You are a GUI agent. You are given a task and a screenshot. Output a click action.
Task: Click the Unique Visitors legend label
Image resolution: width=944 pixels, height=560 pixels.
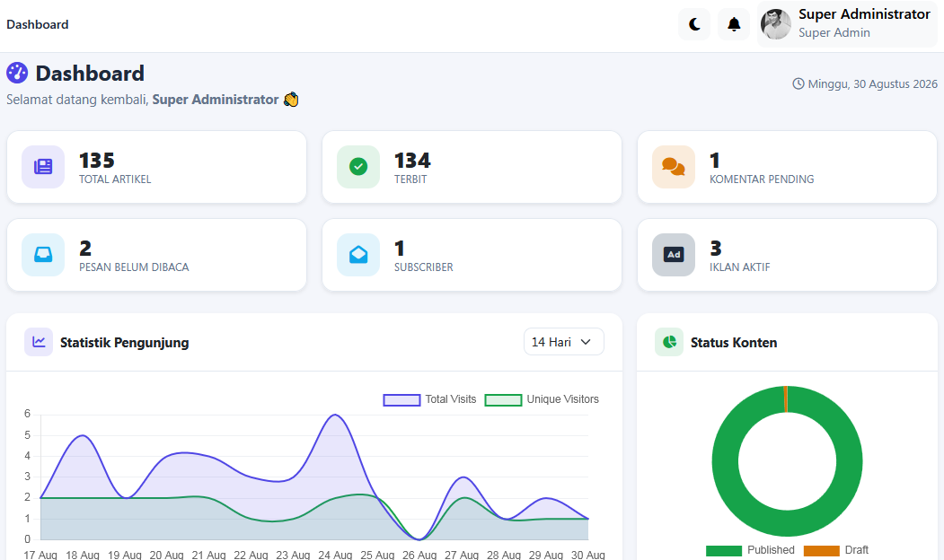point(562,399)
